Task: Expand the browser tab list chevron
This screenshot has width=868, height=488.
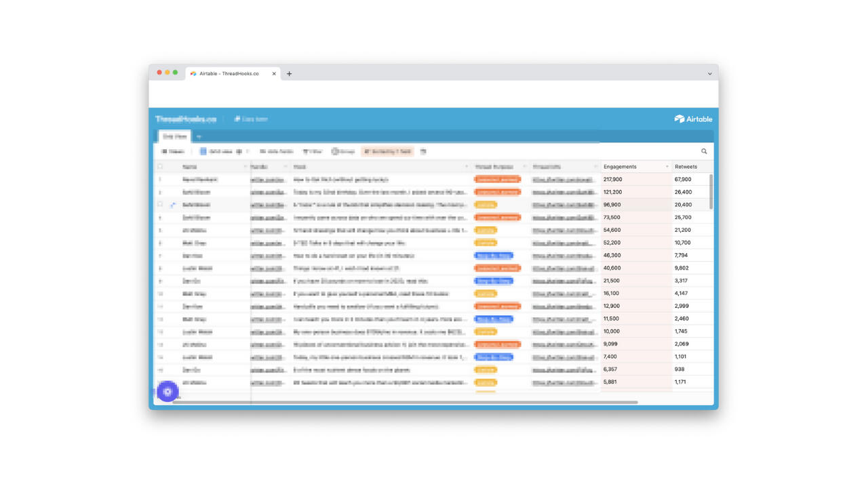Action: [x=709, y=74]
